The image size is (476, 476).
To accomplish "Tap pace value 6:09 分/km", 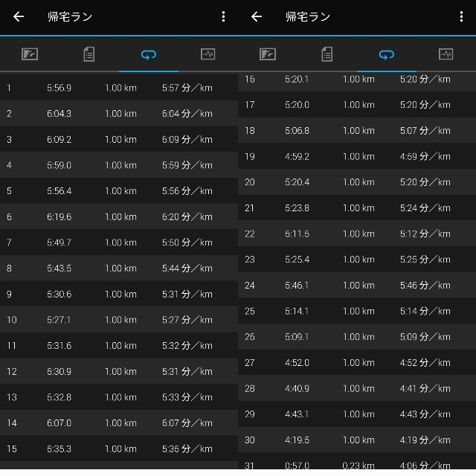I will point(187,139).
